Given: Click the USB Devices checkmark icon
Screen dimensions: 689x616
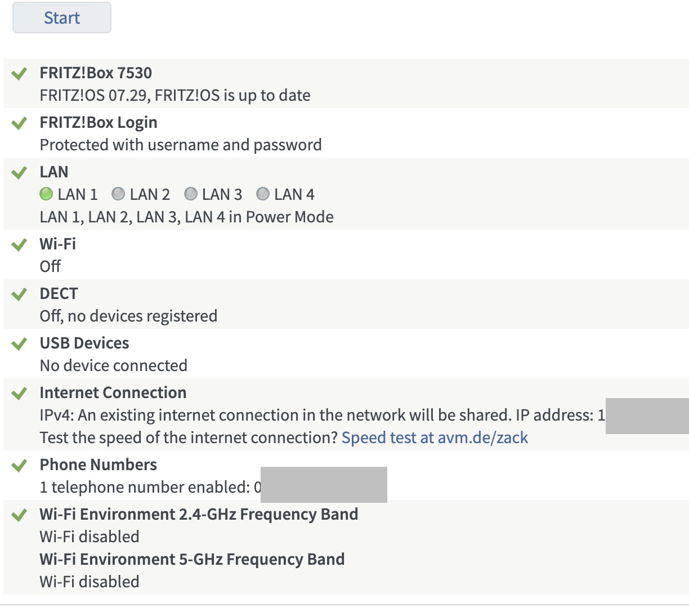Looking at the screenshot, I should point(20,343).
